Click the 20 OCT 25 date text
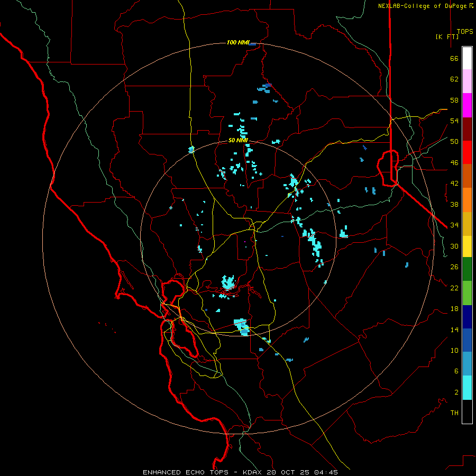The image size is (476, 476). click(288, 472)
